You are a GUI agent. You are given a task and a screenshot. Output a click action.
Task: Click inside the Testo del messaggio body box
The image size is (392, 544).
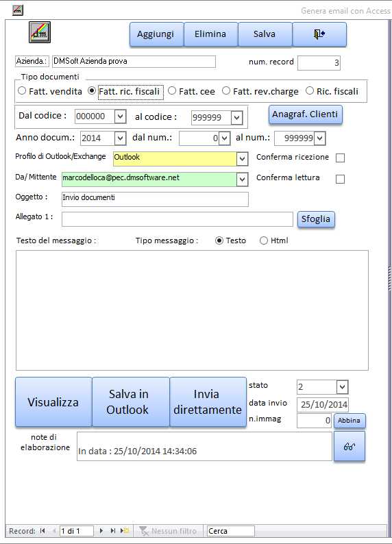[x=192, y=310]
